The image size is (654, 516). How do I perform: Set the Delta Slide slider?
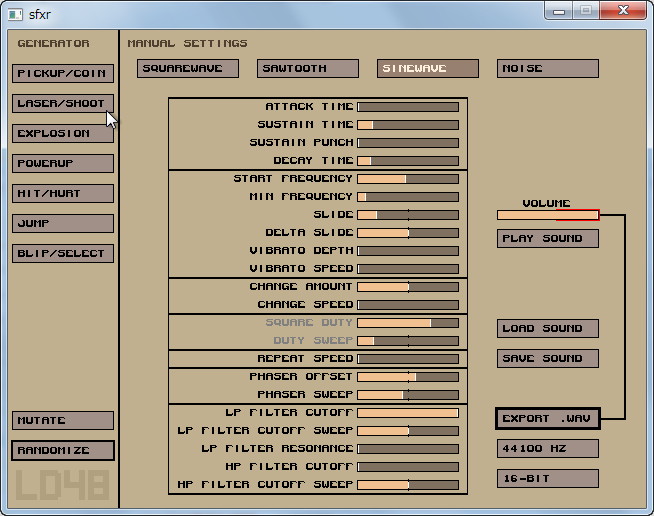(x=408, y=233)
